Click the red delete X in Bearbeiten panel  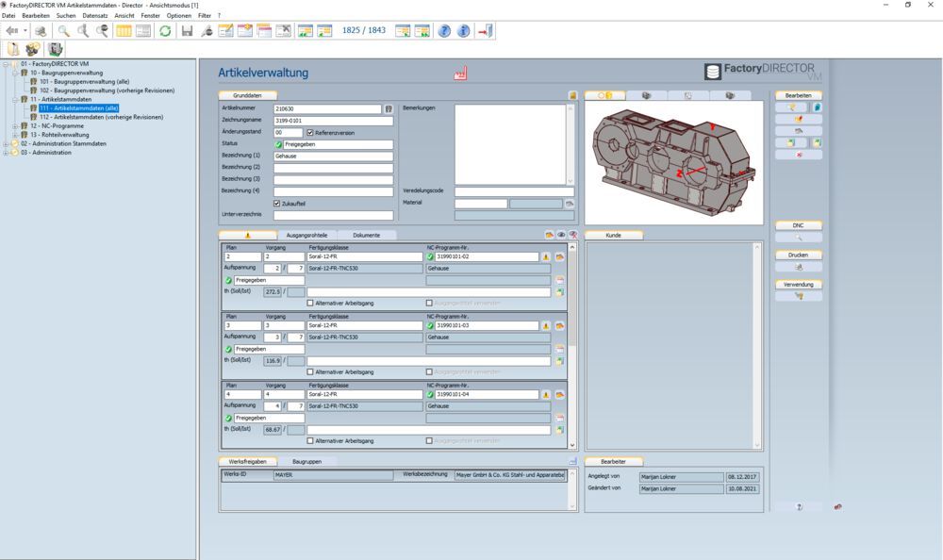(x=799, y=155)
